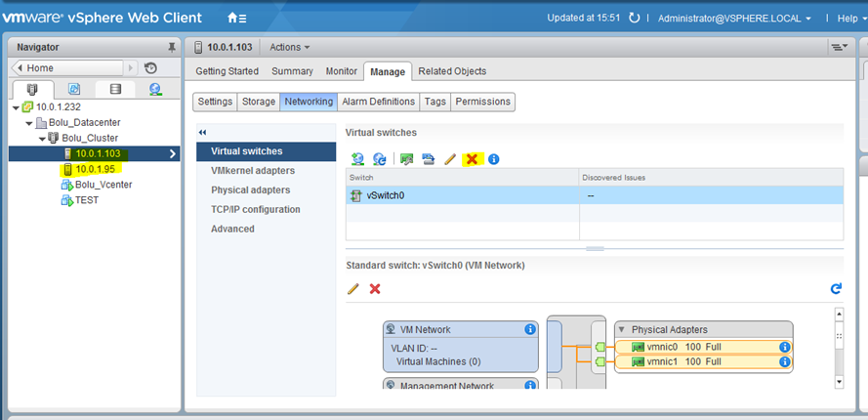The height and width of the screenshot is (420, 868).
Task: Open the Monitor tab
Action: click(x=342, y=71)
